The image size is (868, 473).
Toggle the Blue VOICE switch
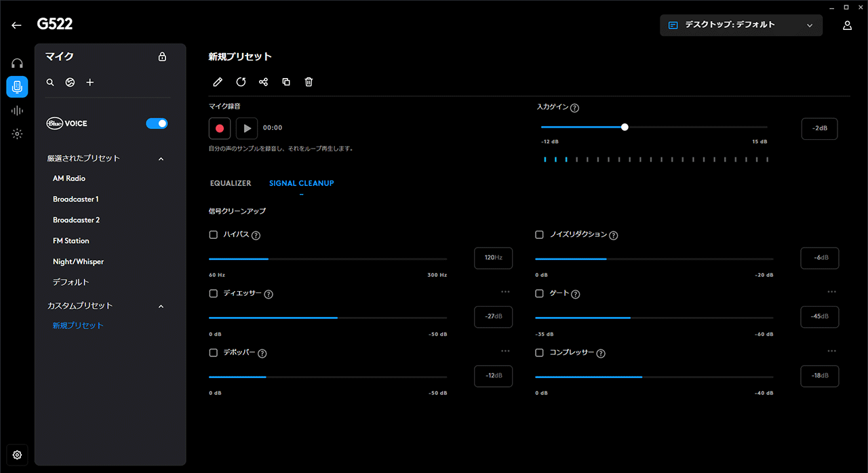click(x=157, y=124)
